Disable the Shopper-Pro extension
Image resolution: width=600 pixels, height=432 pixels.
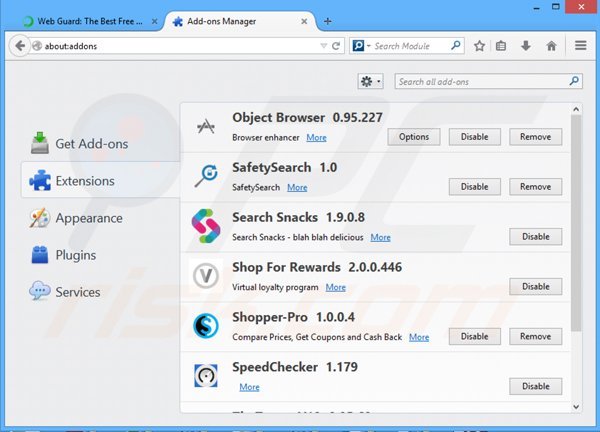(474, 336)
